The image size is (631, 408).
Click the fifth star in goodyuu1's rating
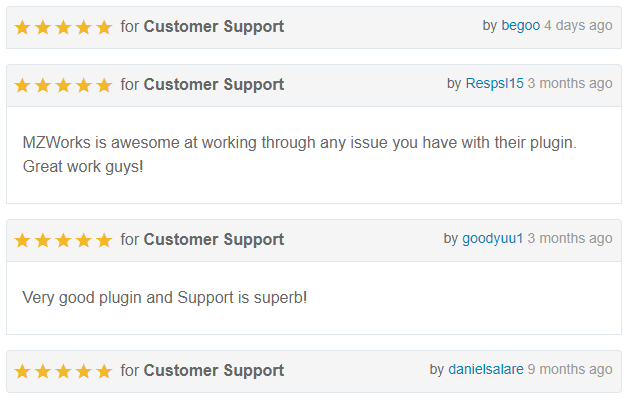pyautogui.click(x=104, y=241)
